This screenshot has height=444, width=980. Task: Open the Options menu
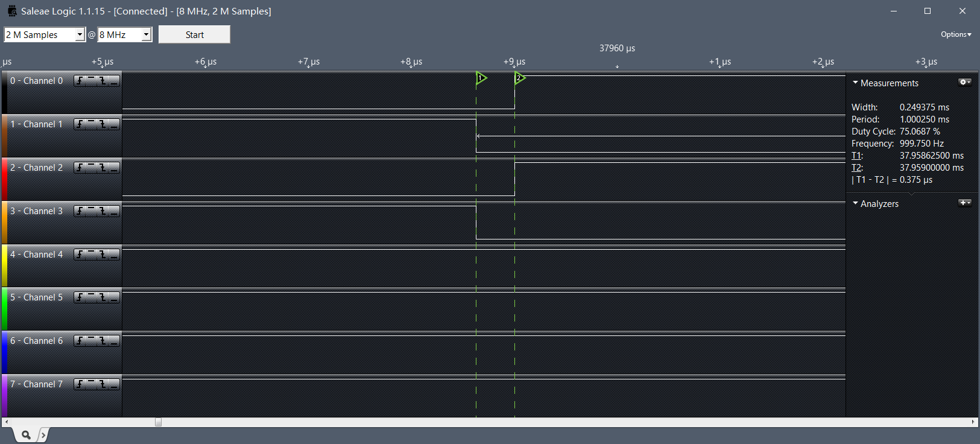pyautogui.click(x=956, y=34)
